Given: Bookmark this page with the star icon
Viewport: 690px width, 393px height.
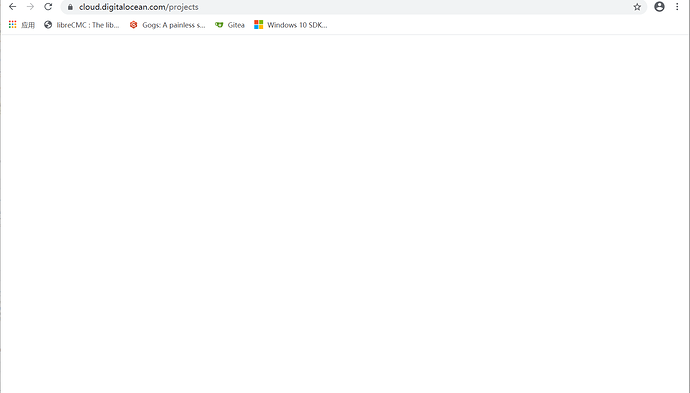Looking at the screenshot, I should tap(637, 7).
